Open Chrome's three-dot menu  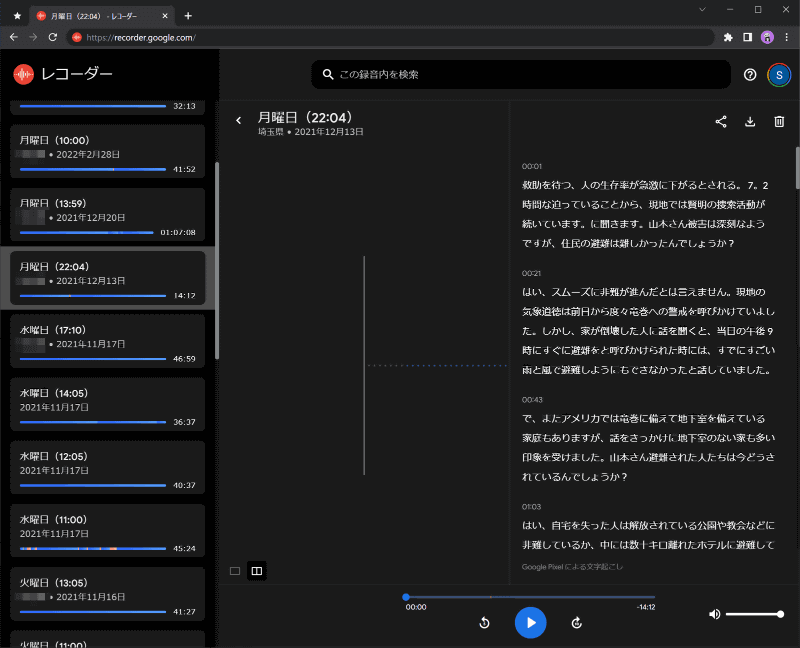789,37
